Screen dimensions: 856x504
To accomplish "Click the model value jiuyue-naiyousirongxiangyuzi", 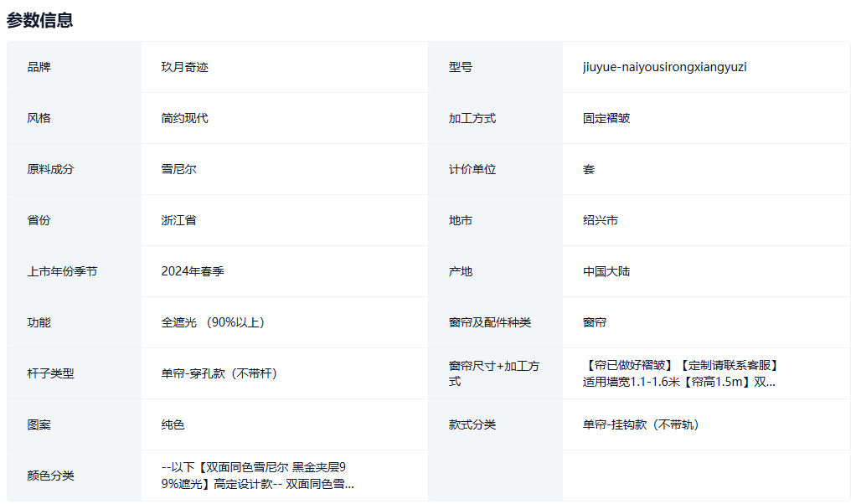I will tap(664, 67).
